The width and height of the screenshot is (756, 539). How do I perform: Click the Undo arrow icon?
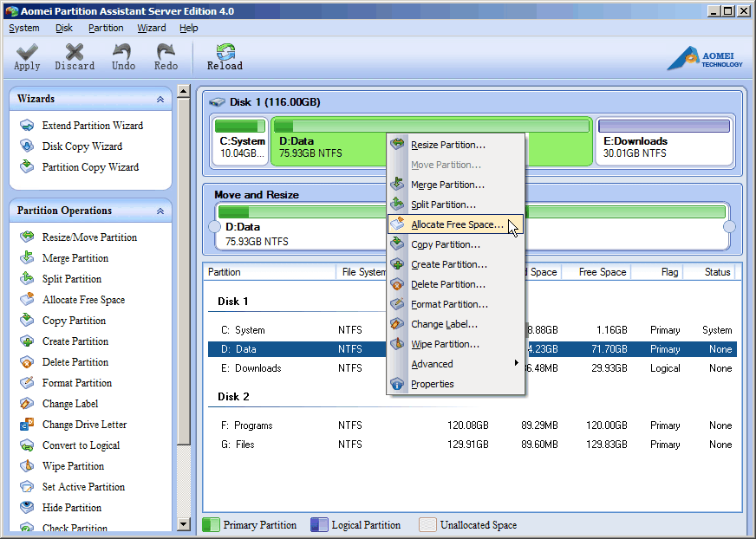click(123, 53)
